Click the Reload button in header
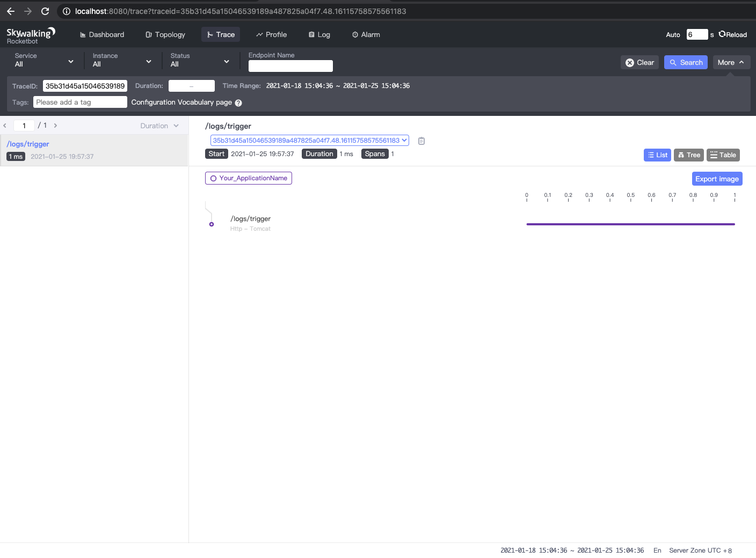 point(733,34)
